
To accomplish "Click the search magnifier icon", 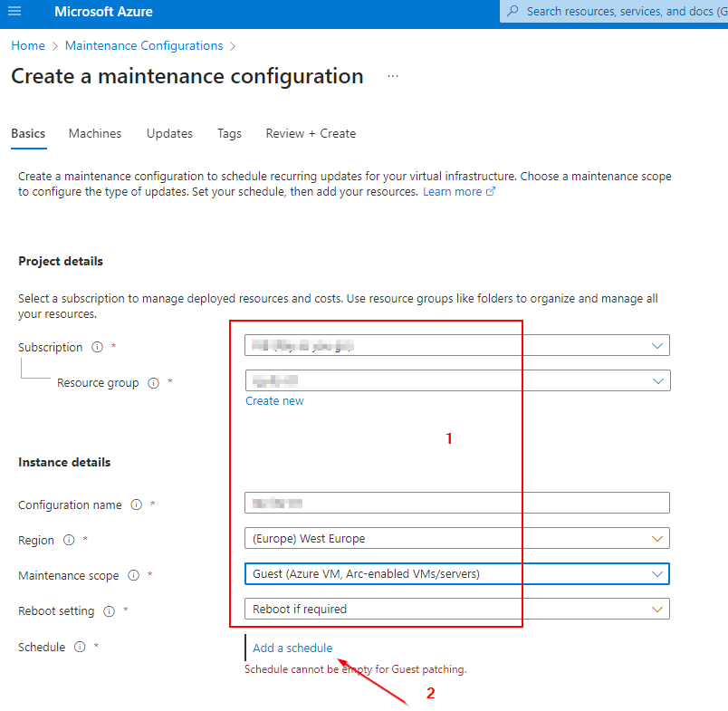I will pos(512,11).
